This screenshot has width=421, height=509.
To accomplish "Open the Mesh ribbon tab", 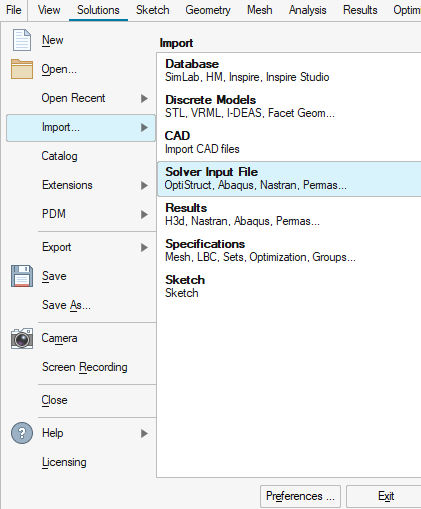I will (x=260, y=10).
